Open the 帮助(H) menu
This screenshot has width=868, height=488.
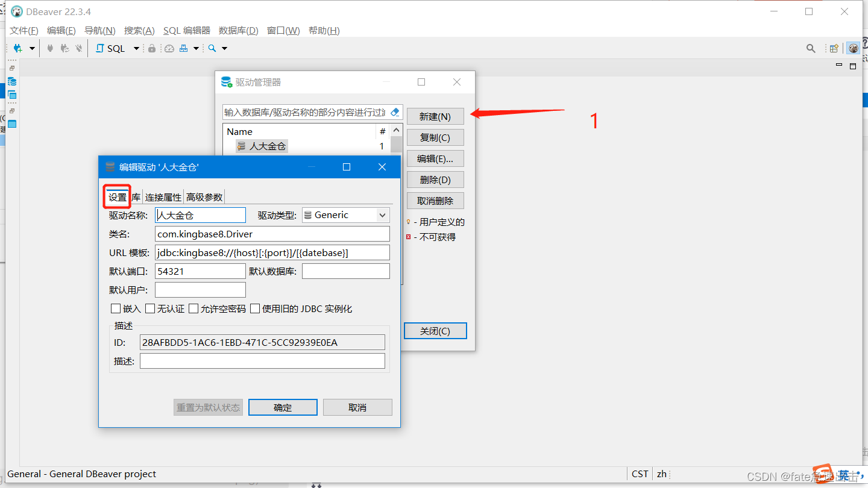pos(324,31)
